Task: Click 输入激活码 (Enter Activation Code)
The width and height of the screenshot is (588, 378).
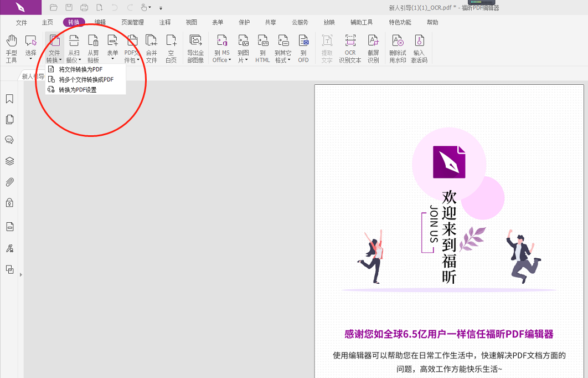Action: [420, 47]
